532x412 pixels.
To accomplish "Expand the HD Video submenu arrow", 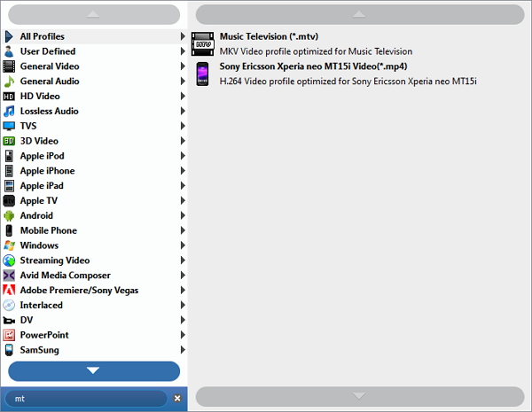I will pos(183,96).
